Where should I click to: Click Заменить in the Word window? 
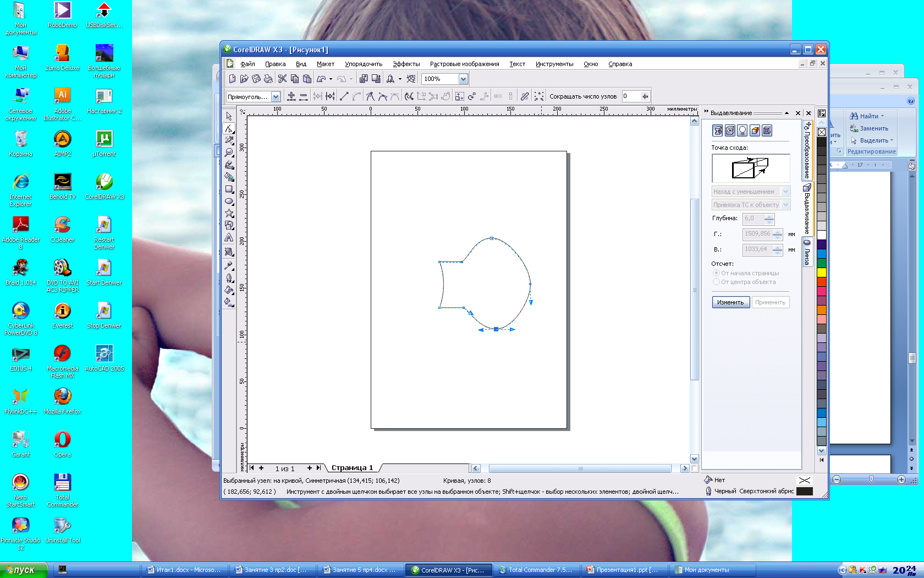click(x=869, y=128)
